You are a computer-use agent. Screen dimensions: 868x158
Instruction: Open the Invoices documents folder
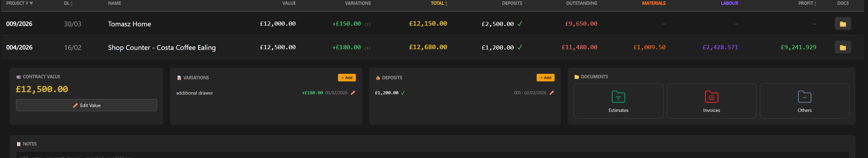tap(711, 101)
